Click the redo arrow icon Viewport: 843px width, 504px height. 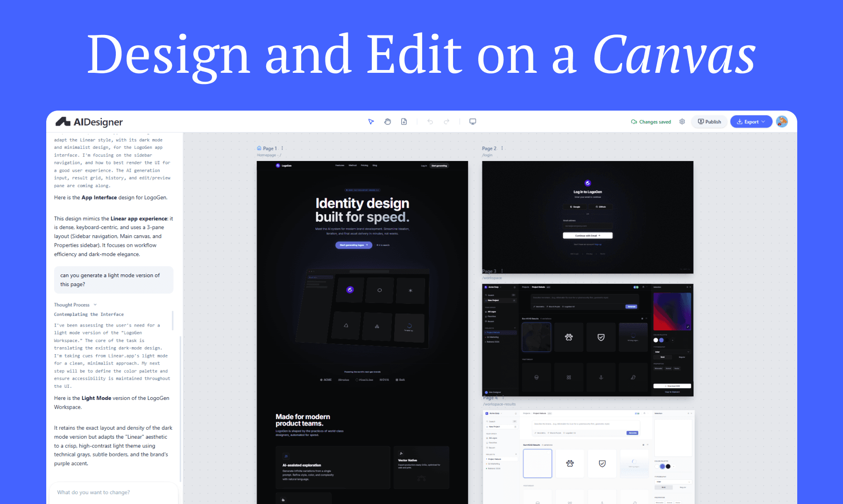446,121
